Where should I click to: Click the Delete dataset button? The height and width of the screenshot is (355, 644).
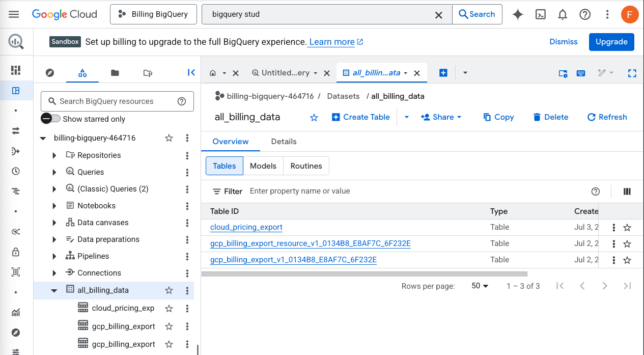click(x=550, y=117)
